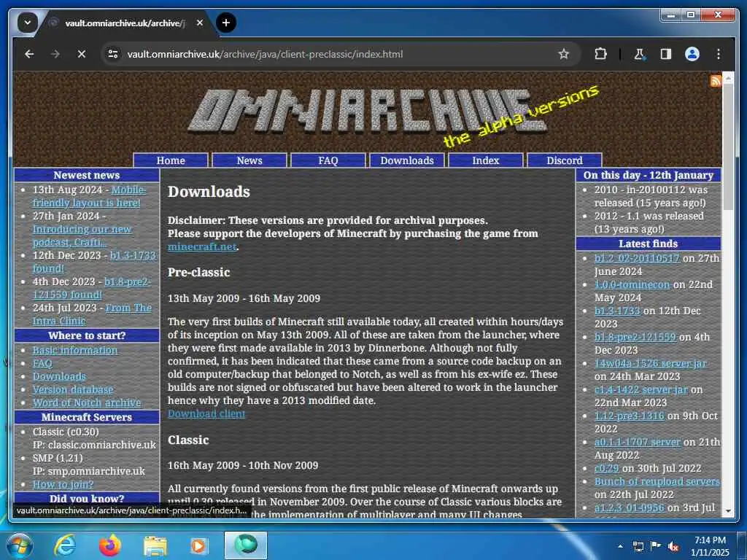Open Bunch of reupload servers link
The image size is (747, 560).
[657, 481]
